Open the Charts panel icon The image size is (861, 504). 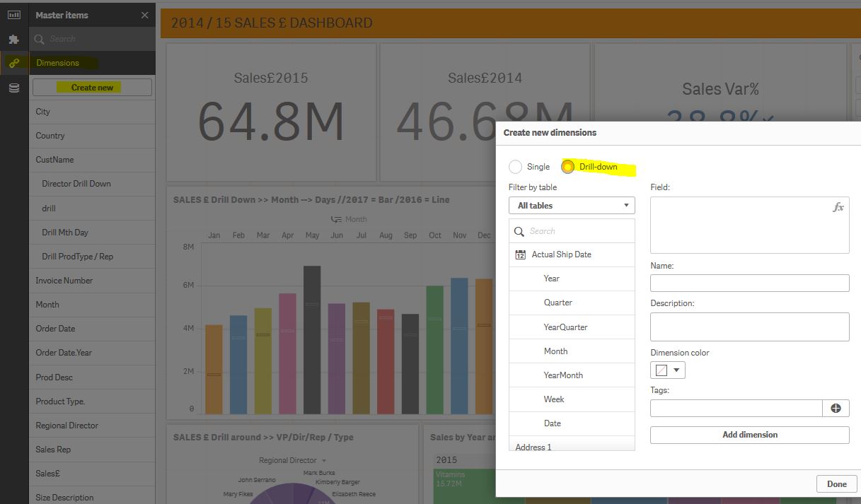tap(13, 15)
